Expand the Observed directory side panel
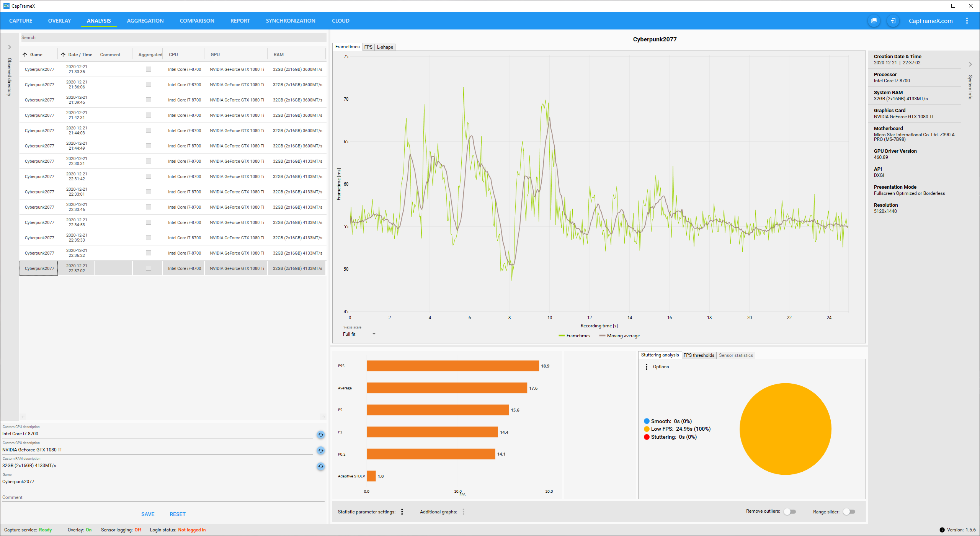 pos(10,47)
